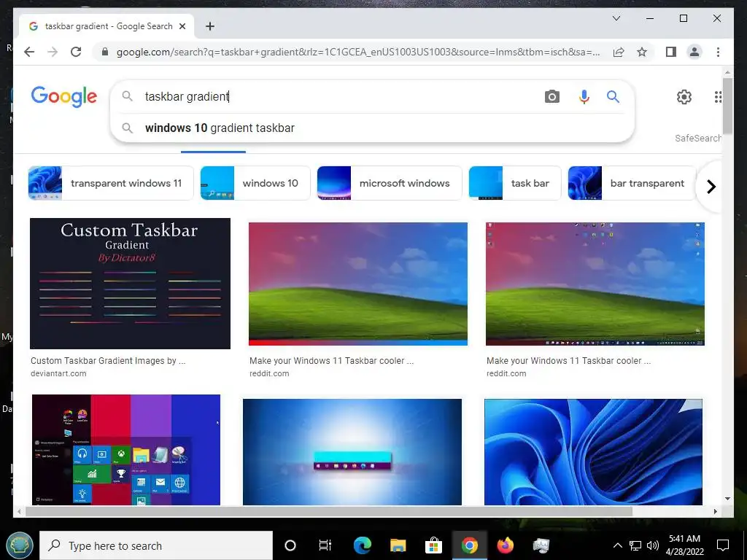Open the Windows Start button
747x560 pixels.
(20, 545)
